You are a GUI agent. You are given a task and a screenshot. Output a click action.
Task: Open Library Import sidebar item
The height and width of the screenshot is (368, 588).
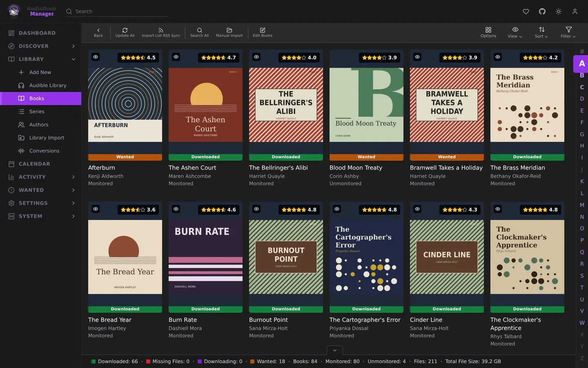coord(41,138)
